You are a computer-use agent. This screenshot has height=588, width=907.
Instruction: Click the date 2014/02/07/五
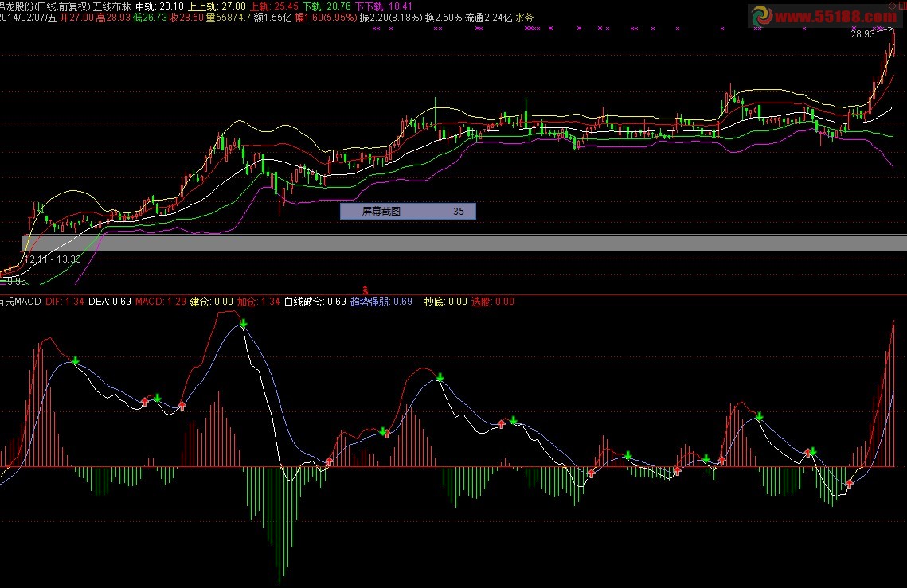(x=29, y=18)
